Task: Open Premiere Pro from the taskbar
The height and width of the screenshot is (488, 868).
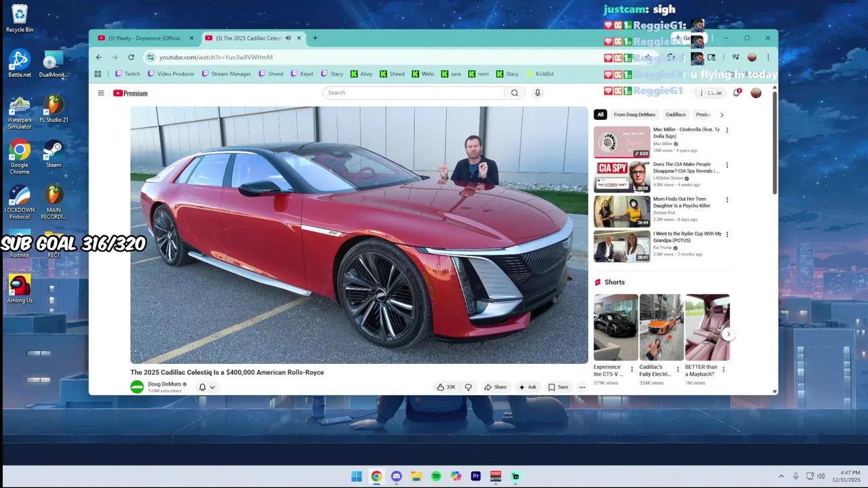Action: (476, 476)
